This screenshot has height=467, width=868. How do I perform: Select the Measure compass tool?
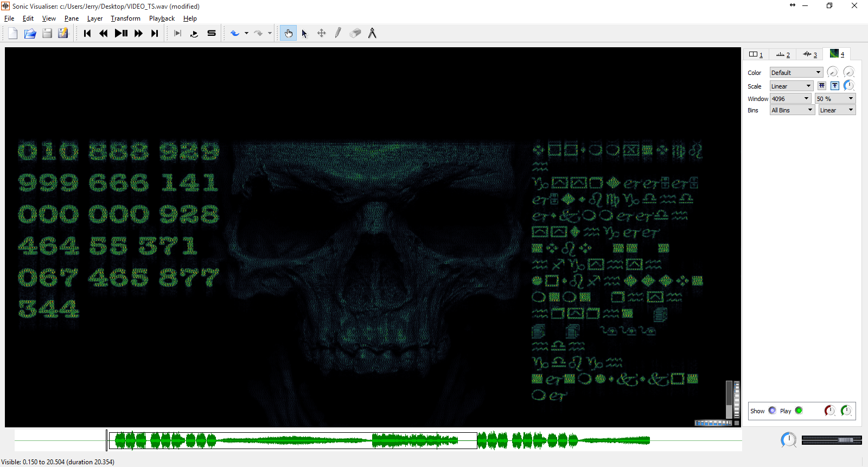click(x=372, y=33)
